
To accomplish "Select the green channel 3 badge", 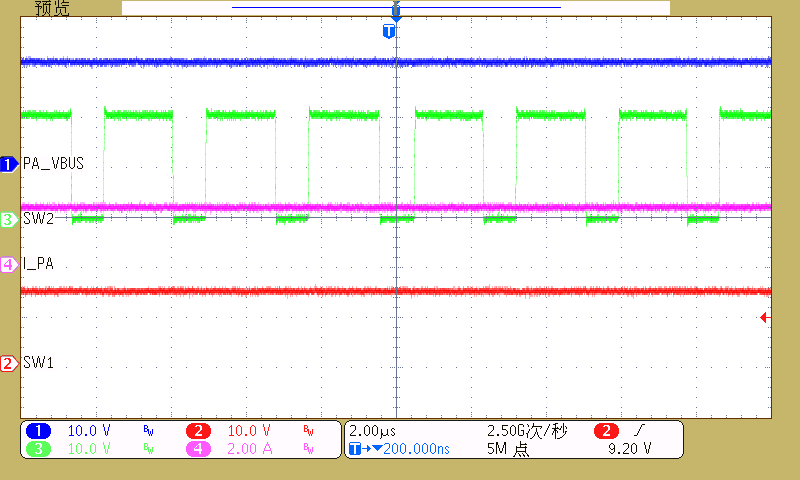I will [38, 450].
